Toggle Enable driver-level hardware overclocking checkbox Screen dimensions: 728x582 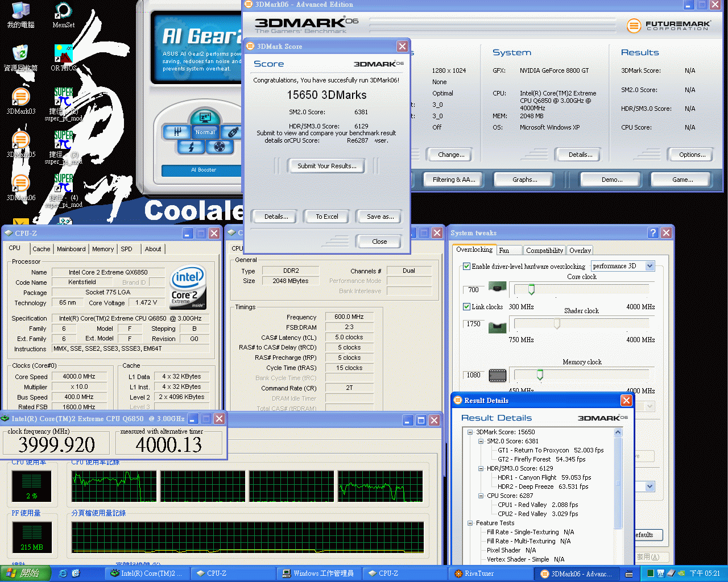(466, 266)
